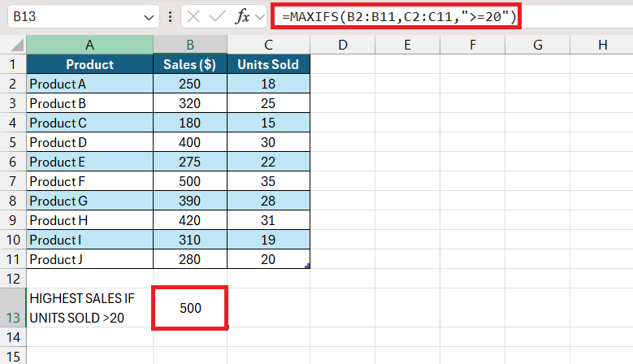Click the sales value 250 cell
The height and width of the screenshot is (364, 633).
click(190, 84)
